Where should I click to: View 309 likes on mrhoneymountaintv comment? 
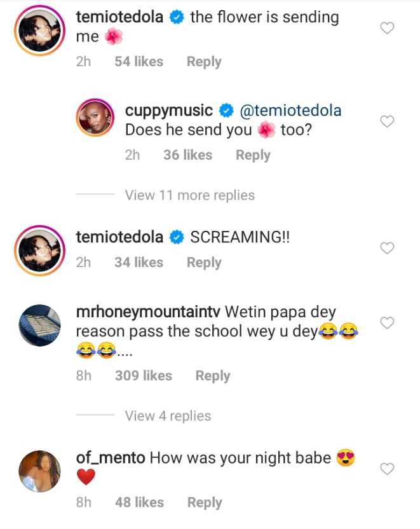click(x=143, y=376)
